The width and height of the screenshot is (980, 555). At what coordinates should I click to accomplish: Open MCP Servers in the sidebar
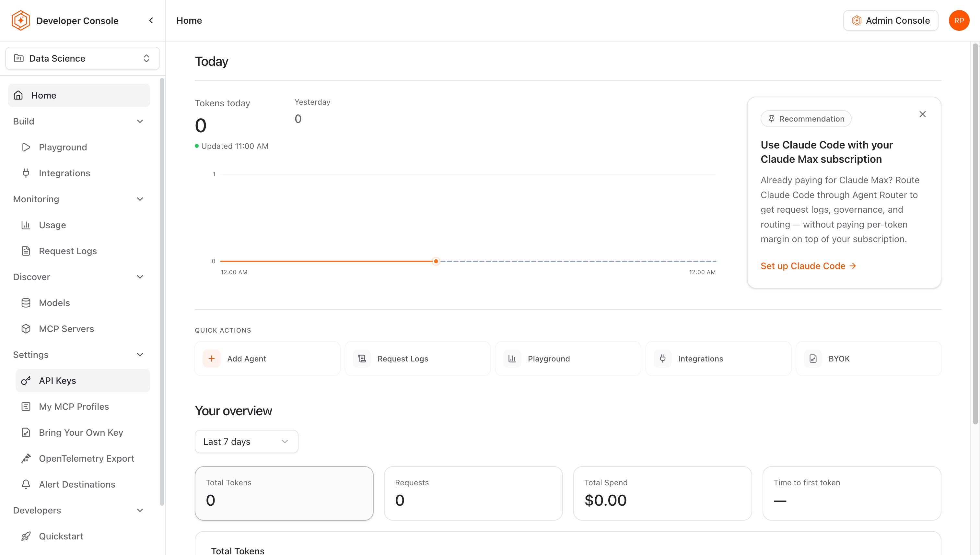point(83,329)
